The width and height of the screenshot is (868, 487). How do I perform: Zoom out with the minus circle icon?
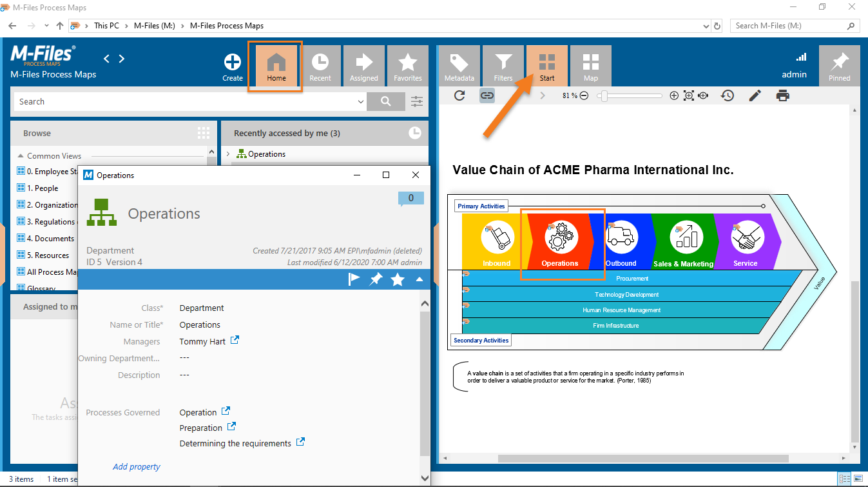point(584,95)
